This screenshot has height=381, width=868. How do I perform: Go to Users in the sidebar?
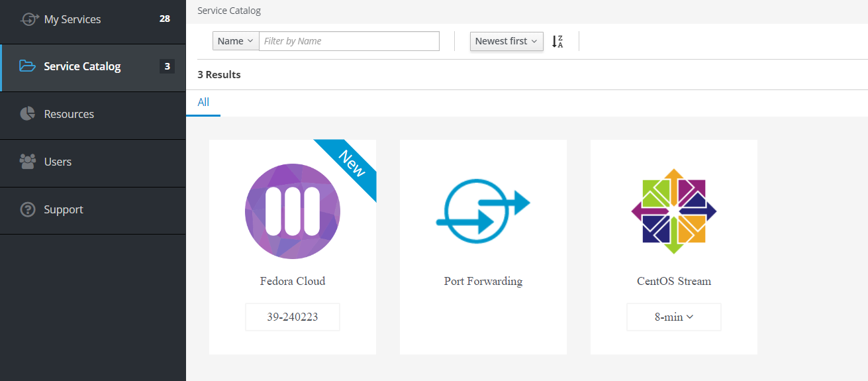coord(58,162)
